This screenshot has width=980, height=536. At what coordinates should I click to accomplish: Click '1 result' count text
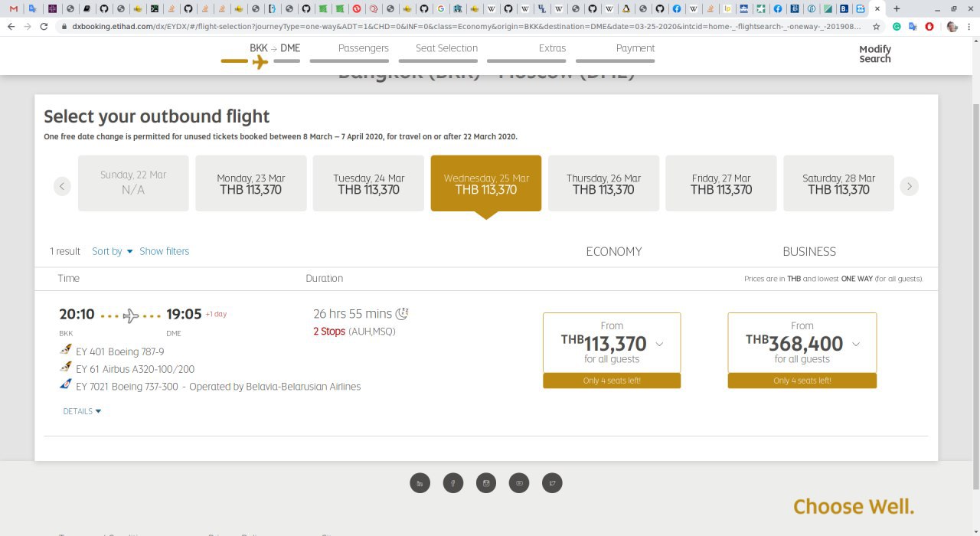[x=65, y=251]
